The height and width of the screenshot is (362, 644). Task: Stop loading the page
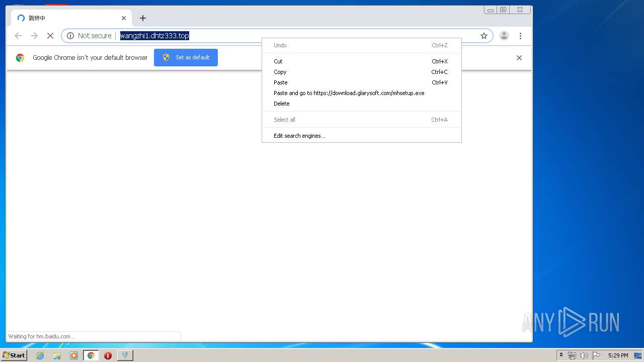(50, 36)
